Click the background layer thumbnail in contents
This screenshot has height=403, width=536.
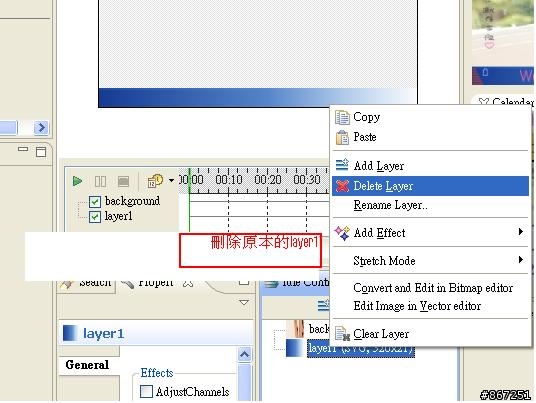click(295, 329)
